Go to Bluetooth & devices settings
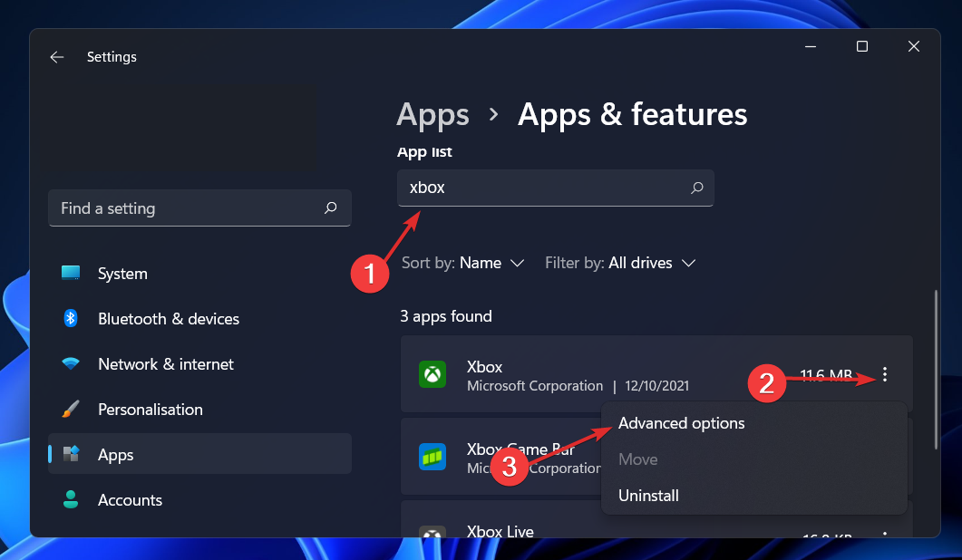Screen dimensions: 962x560 point(200,318)
